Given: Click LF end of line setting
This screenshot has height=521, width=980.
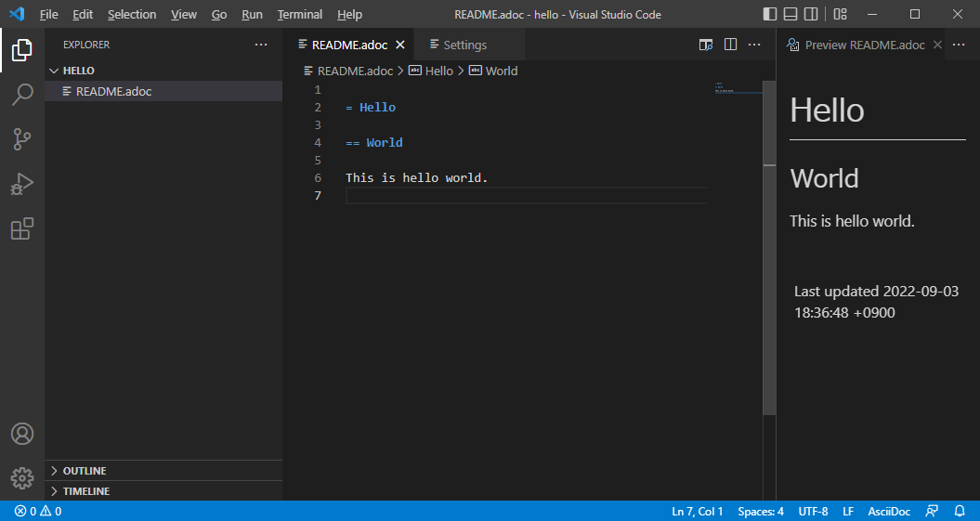Looking at the screenshot, I should (x=848, y=511).
